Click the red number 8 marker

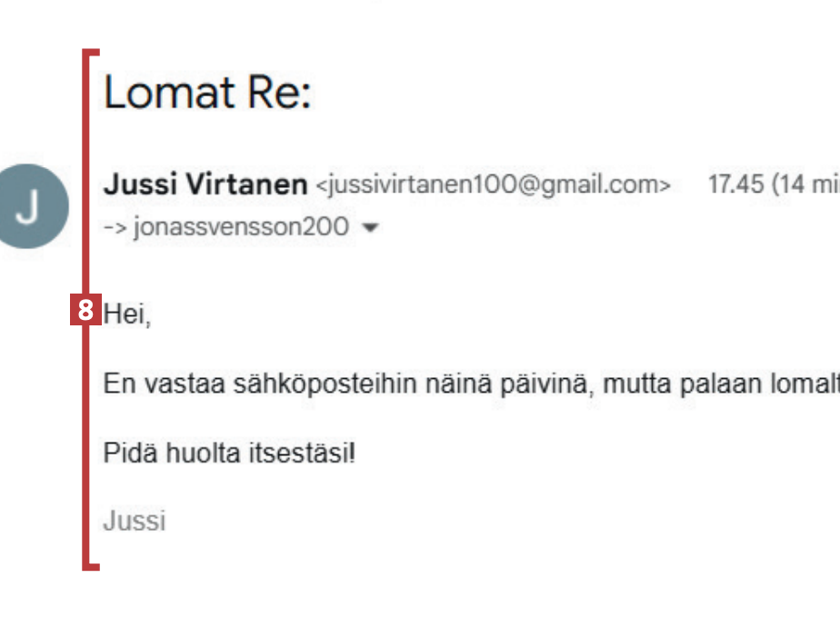(84, 312)
